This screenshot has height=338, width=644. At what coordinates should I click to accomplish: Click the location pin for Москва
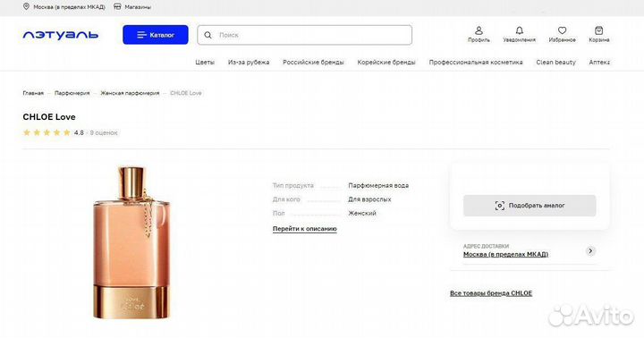point(26,6)
